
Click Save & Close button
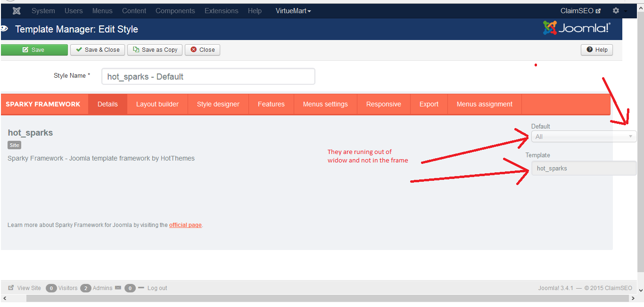tap(98, 50)
